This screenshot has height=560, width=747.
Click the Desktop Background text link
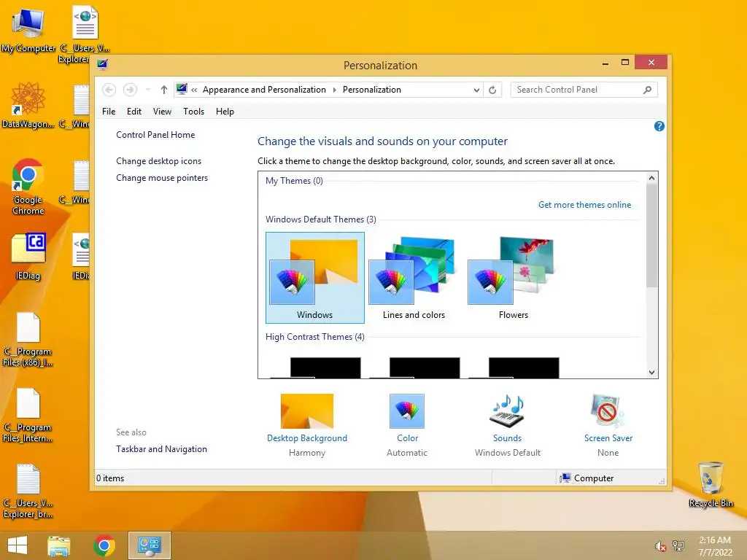307,438
